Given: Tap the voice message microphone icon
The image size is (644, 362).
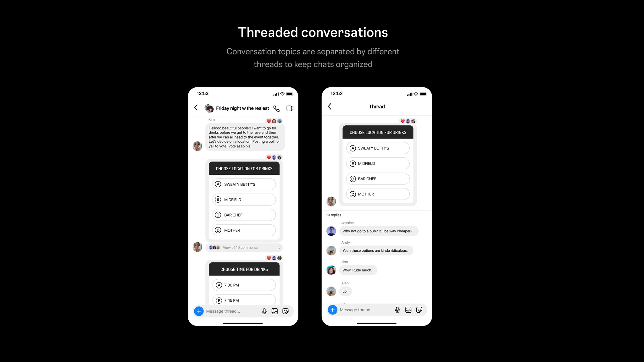Looking at the screenshot, I should (264, 311).
